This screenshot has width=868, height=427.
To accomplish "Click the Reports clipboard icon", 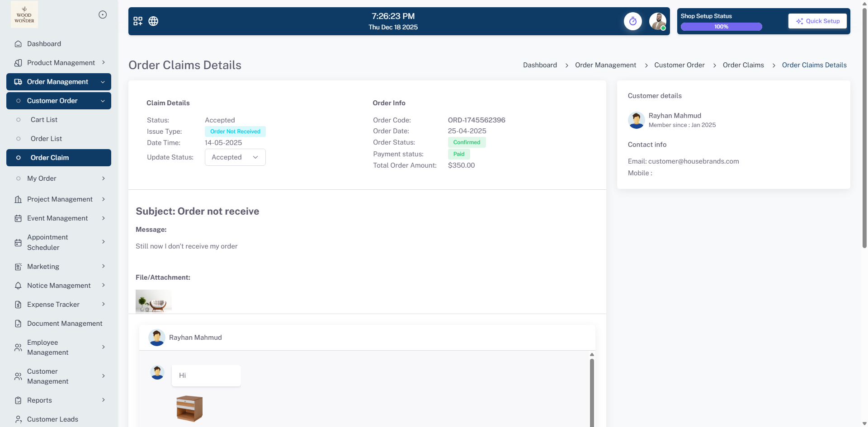I will coord(18,400).
